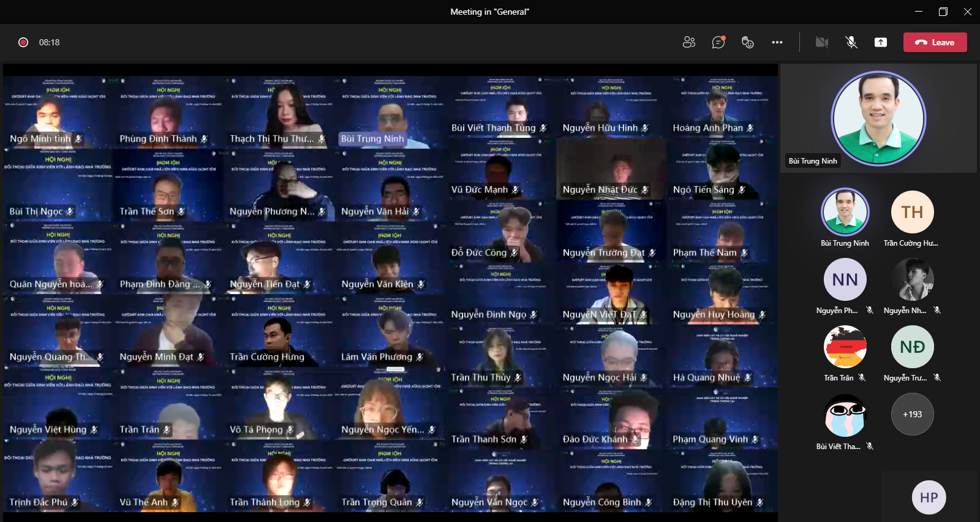Show the +193 more participants

coord(912,414)
